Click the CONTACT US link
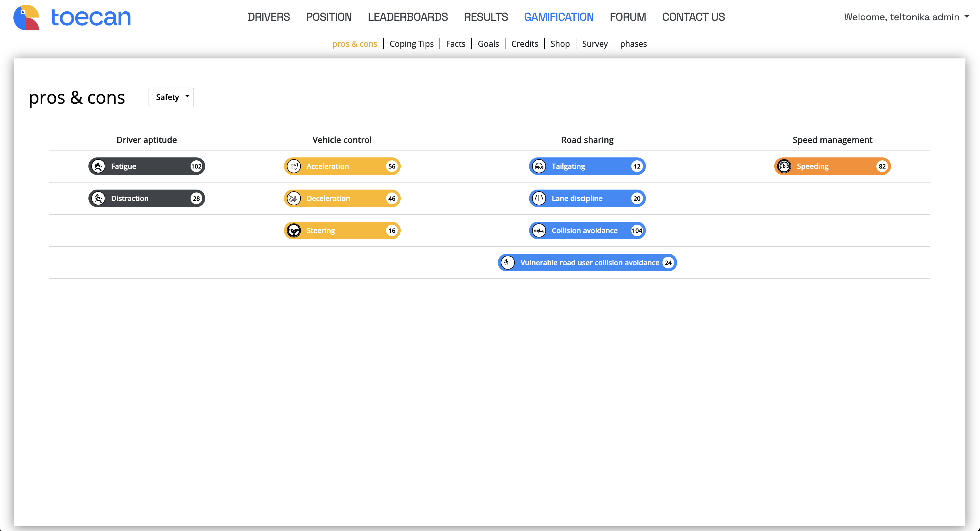The height and width of the screenshot is (531, 980). [x=693, y=17]
